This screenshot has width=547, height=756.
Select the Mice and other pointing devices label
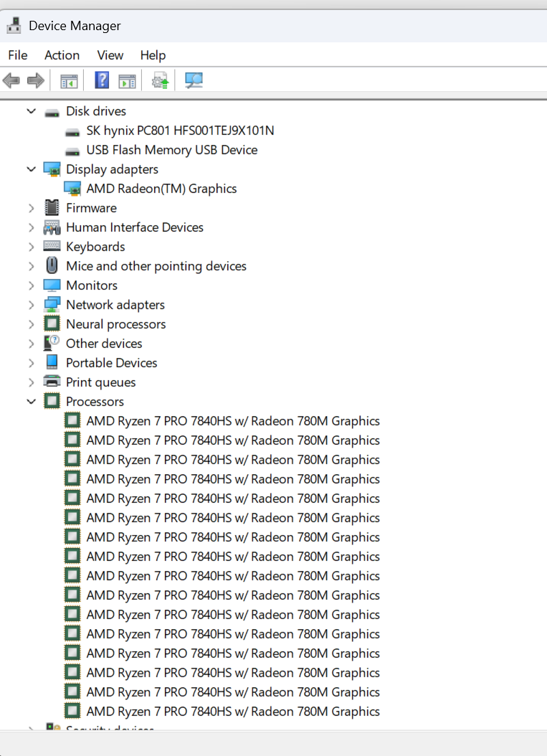pos(156,266)
